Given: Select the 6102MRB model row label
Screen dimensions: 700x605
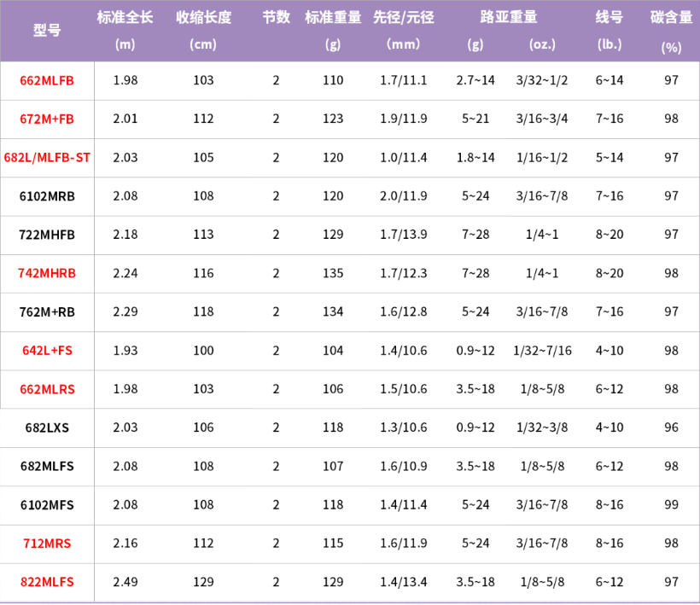Looking at the screenshot, I should (47, 196).
